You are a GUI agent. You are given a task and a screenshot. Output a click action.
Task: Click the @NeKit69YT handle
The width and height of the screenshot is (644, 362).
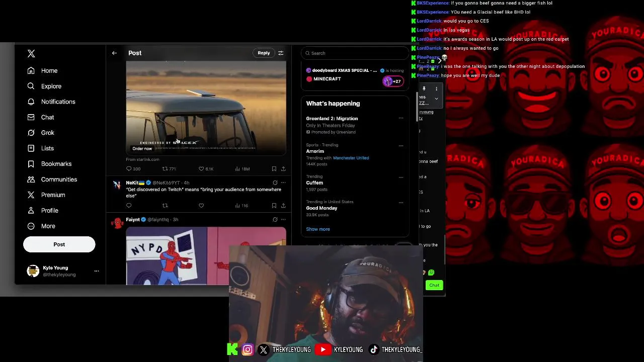click(x=166, y=183)
